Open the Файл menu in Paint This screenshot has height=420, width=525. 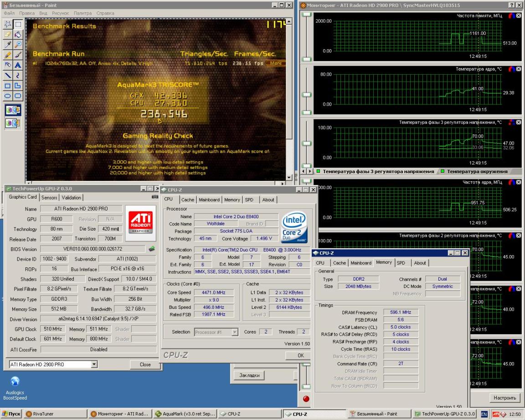click(10, 13)
